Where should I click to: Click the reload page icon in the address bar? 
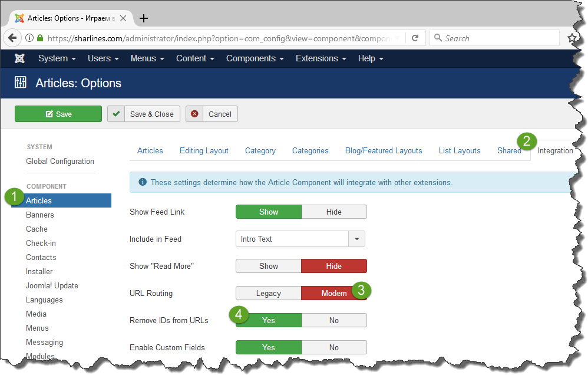point(415,38)
